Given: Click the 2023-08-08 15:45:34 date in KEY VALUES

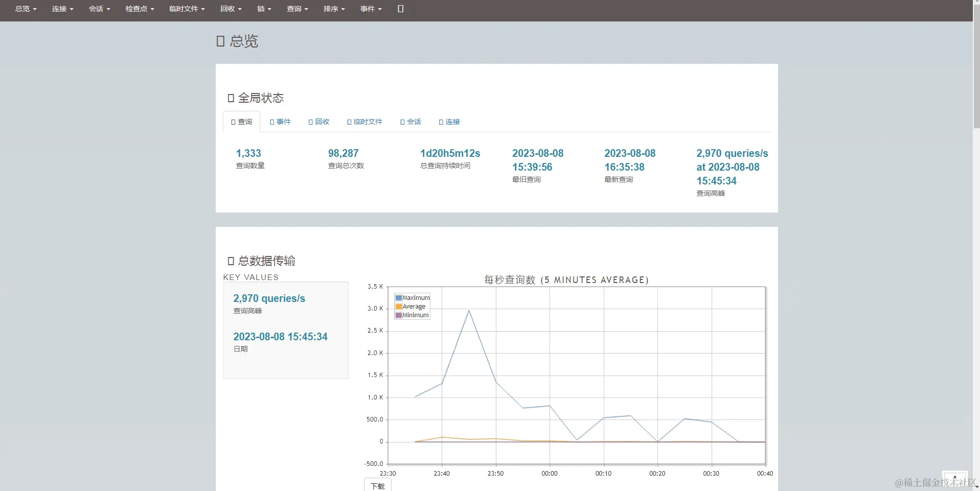Looking at the screenshot, I should coord(280,337).
